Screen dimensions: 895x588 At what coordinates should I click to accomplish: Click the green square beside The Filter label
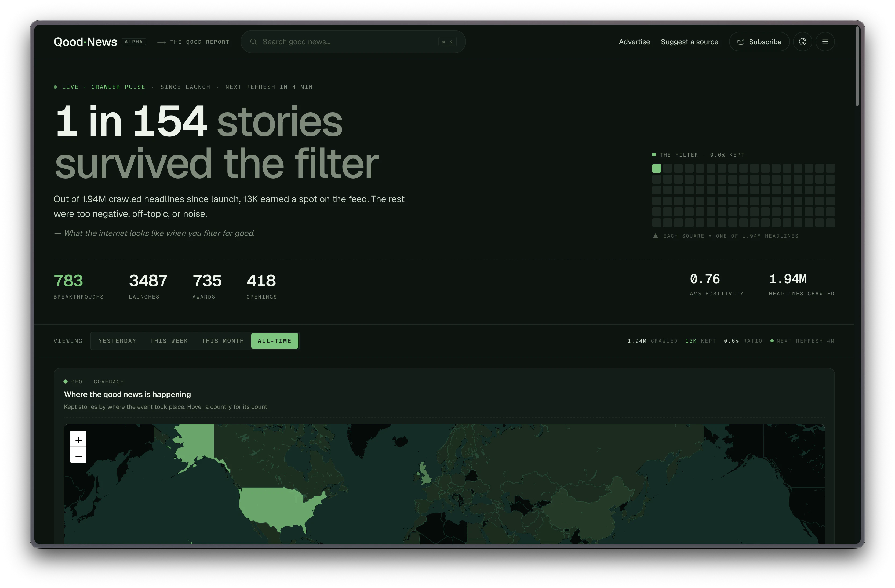click(x=654, y=155)
